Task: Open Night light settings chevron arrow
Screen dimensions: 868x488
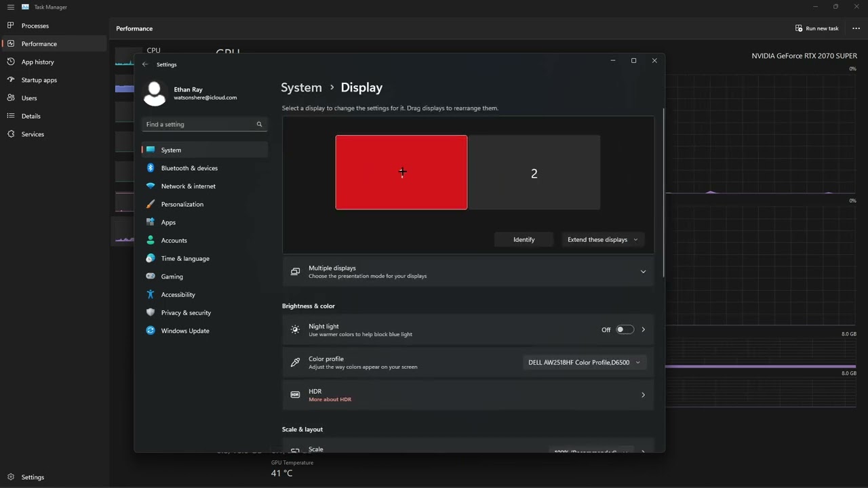Action: click(643, 329)
